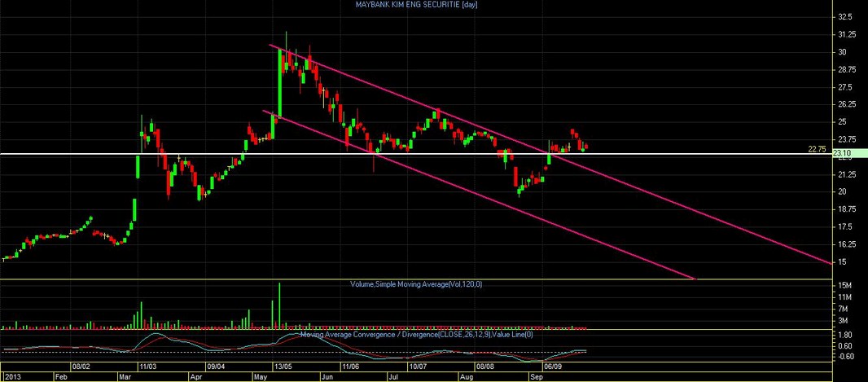Click the 17.5 price axis label
The width and height of the screenshot is (868, 382).
tap(844, 227)
